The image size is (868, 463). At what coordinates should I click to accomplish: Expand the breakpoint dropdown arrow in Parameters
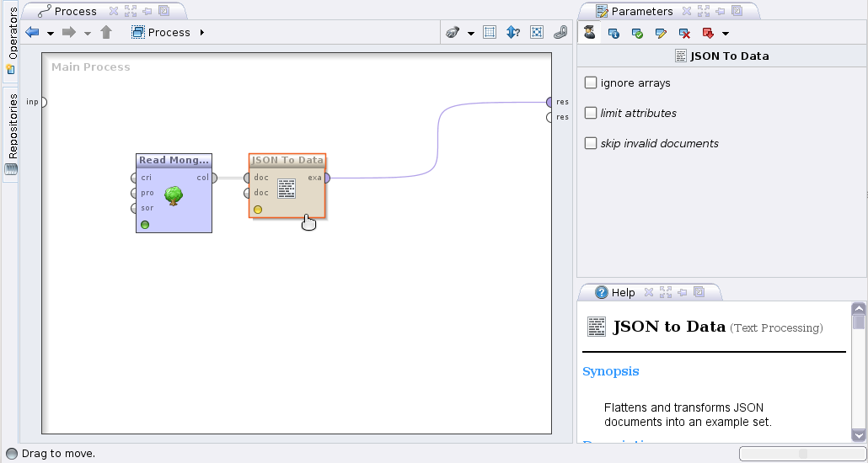(726, 34)
